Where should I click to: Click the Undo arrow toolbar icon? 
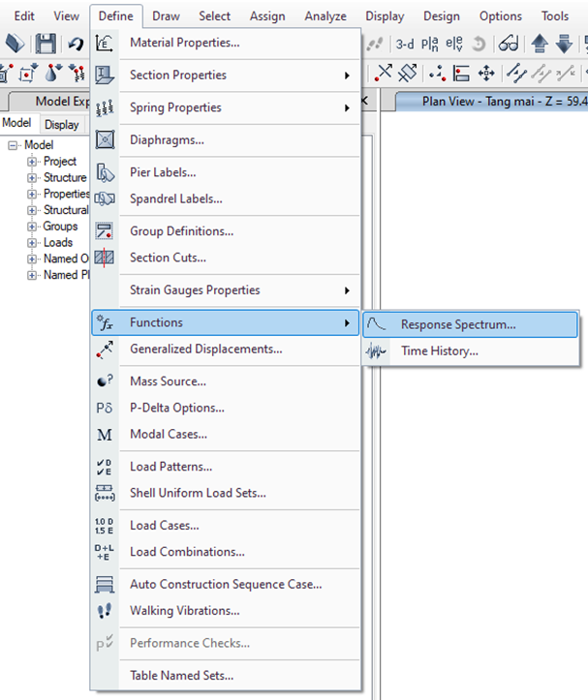click(76, 45)
